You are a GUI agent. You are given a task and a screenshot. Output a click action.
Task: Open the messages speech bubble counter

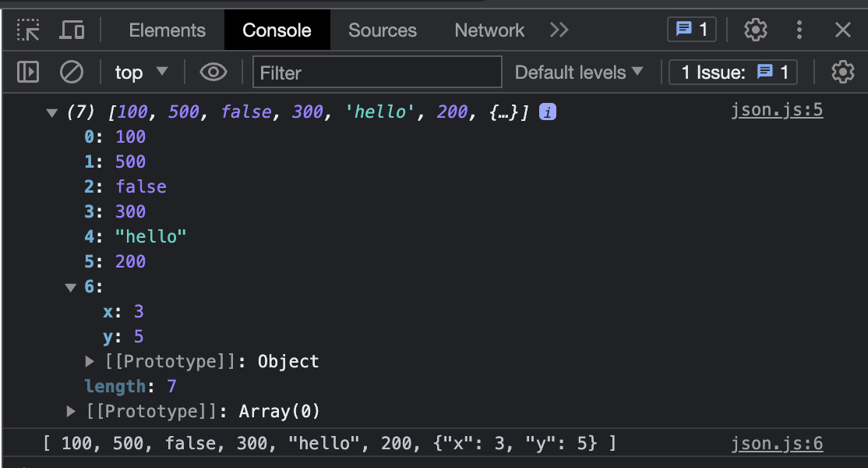tap(691, 30)
